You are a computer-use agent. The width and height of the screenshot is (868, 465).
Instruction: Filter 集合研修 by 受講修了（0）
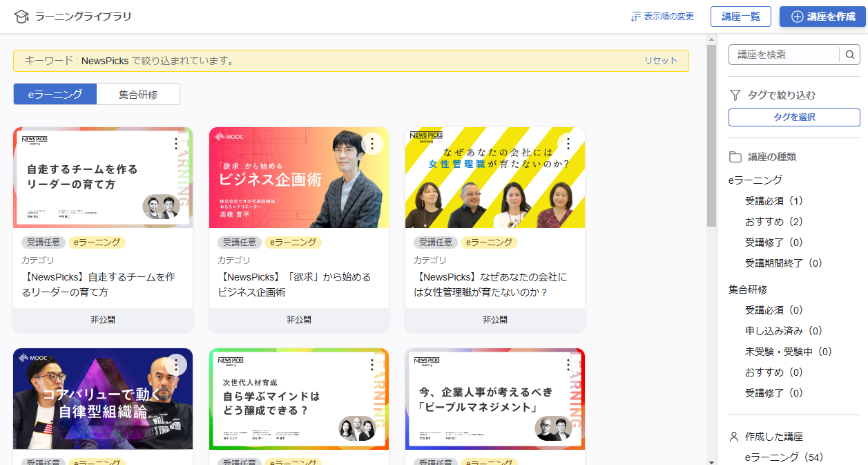point(774,393)
